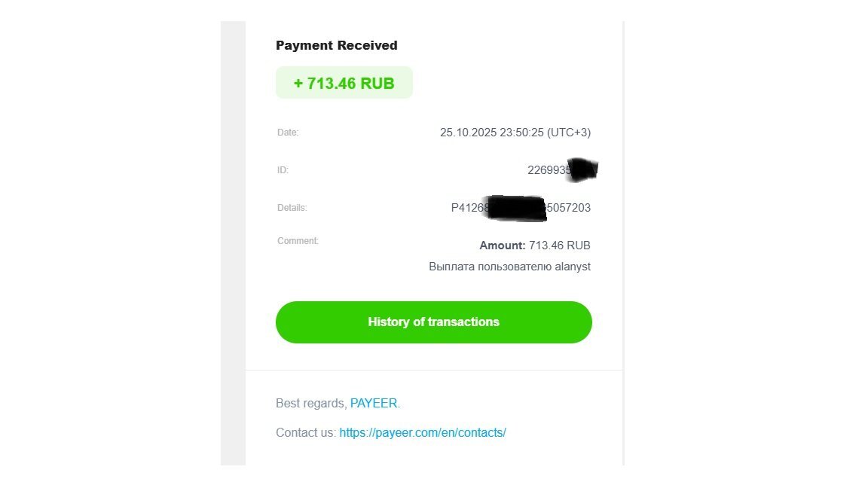Open the payeer.com contacts URL
Screen dimensions: 868x488
coord(423,433)
